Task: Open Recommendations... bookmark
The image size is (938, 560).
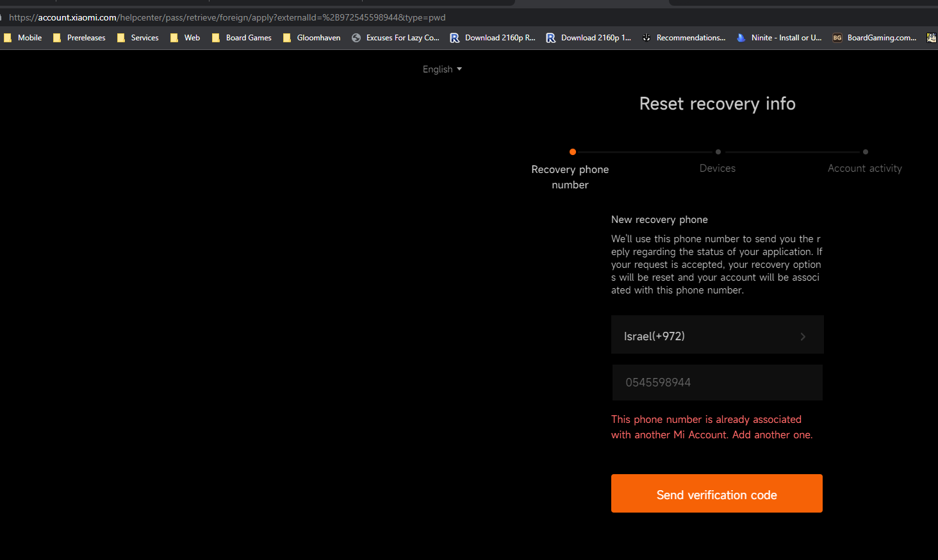Action: pyautogui.click(x=684, y=38)
